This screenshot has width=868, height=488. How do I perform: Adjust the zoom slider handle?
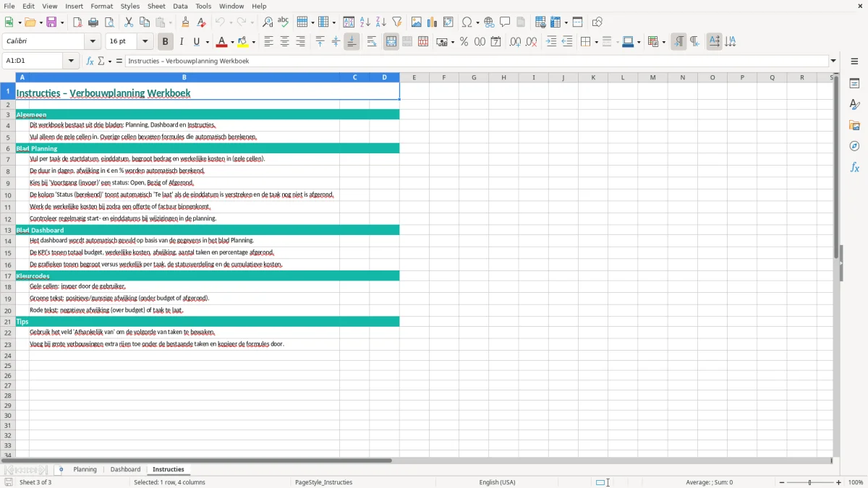tap(810, 482)
